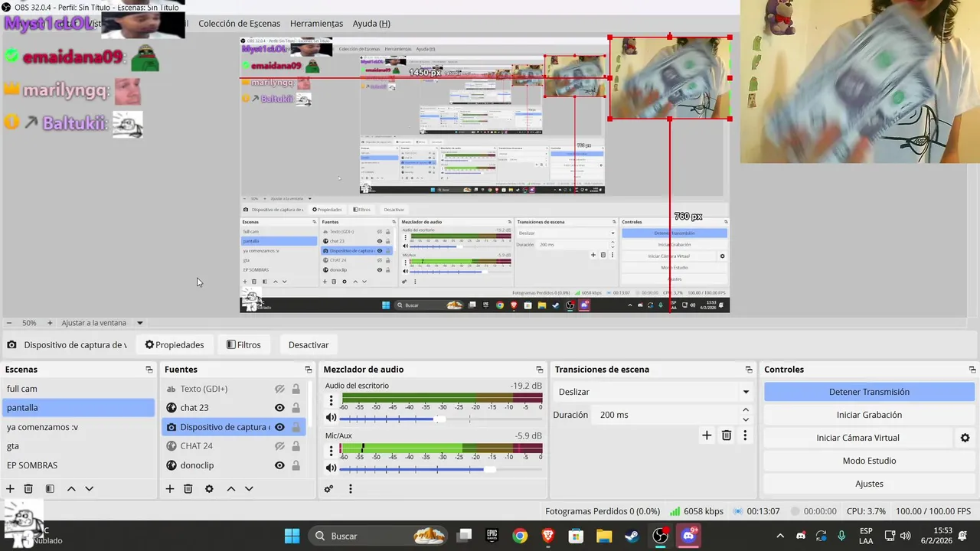
Task: Open Audio del escritorio options dots
Action: pyautogui.click(x=332, y=400)
